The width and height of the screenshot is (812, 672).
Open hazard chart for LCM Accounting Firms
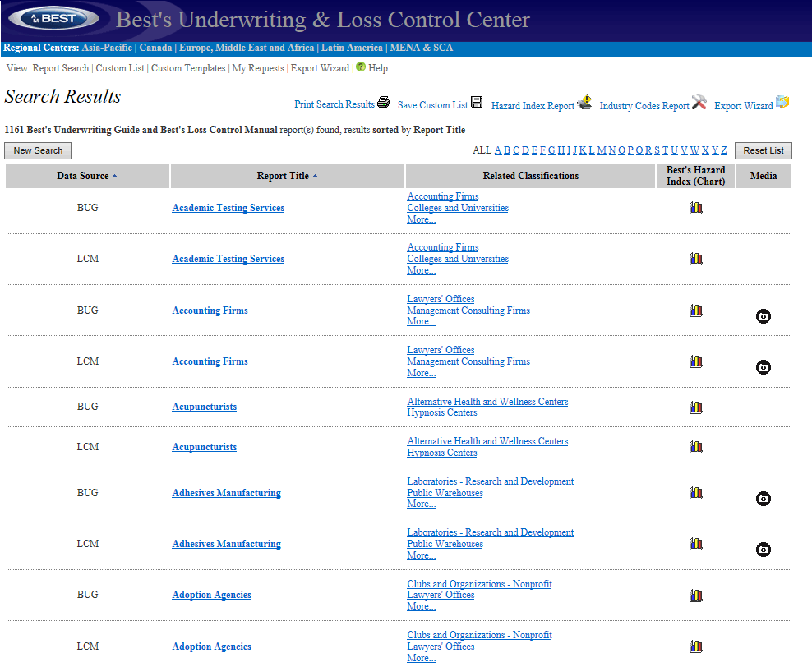[x=696, y=361]
